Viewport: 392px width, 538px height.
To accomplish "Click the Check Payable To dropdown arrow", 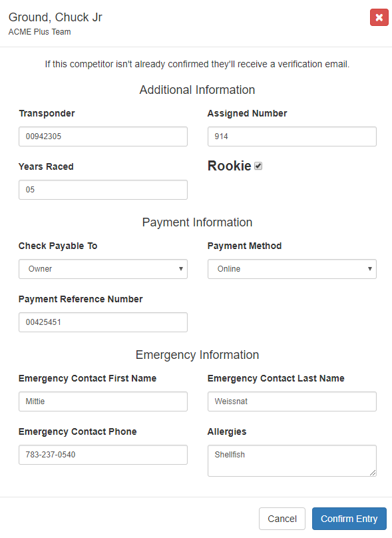I will [x=181, y=268].
